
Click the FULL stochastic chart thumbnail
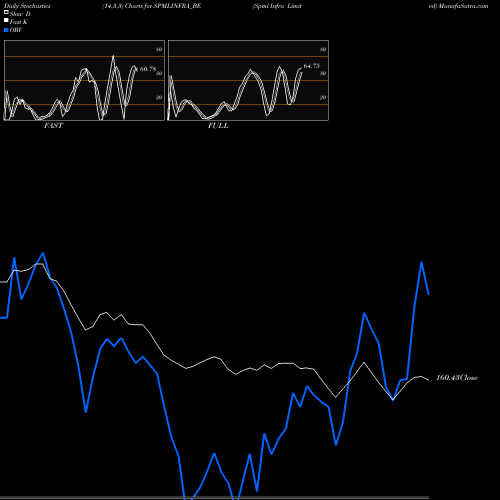tap(248, 80)
